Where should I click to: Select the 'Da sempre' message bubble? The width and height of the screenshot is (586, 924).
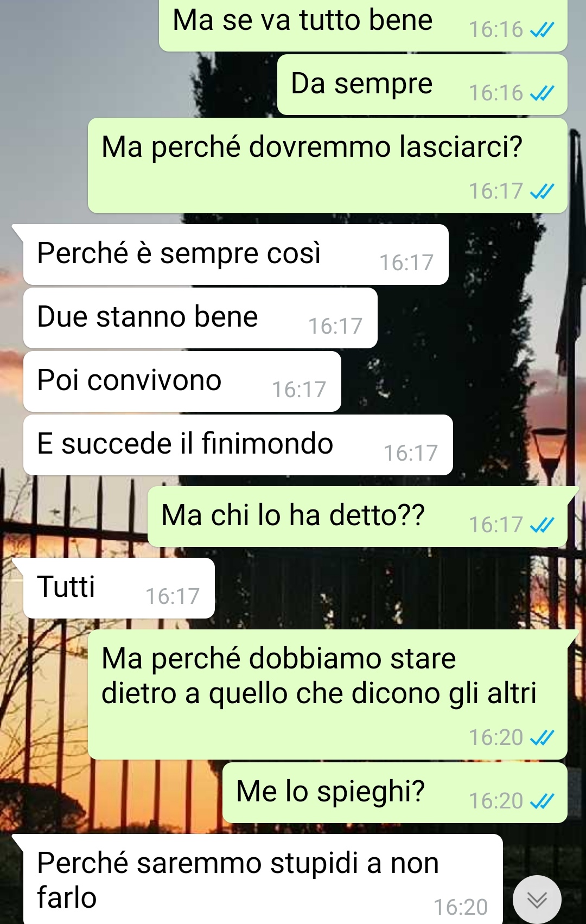(x=422, y=85)
